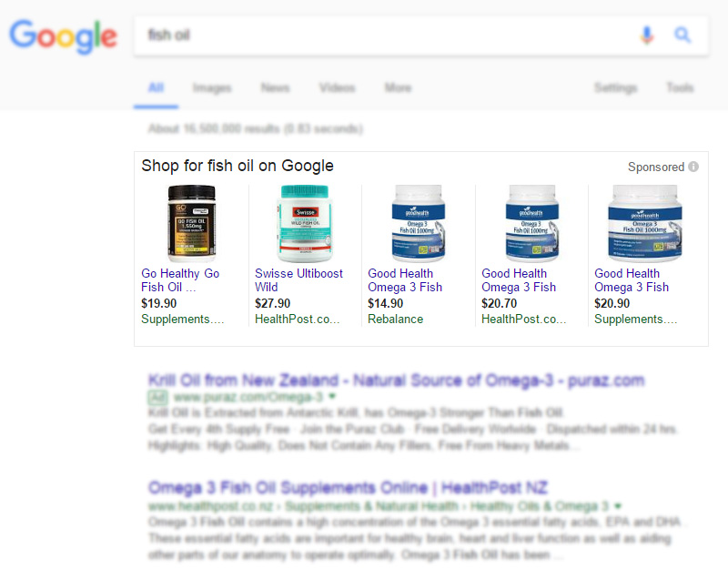Open Omega 3 Fish Oil Supplements HealthPost link
Viewport: 728px width, 568px height.
click(348, 488)
